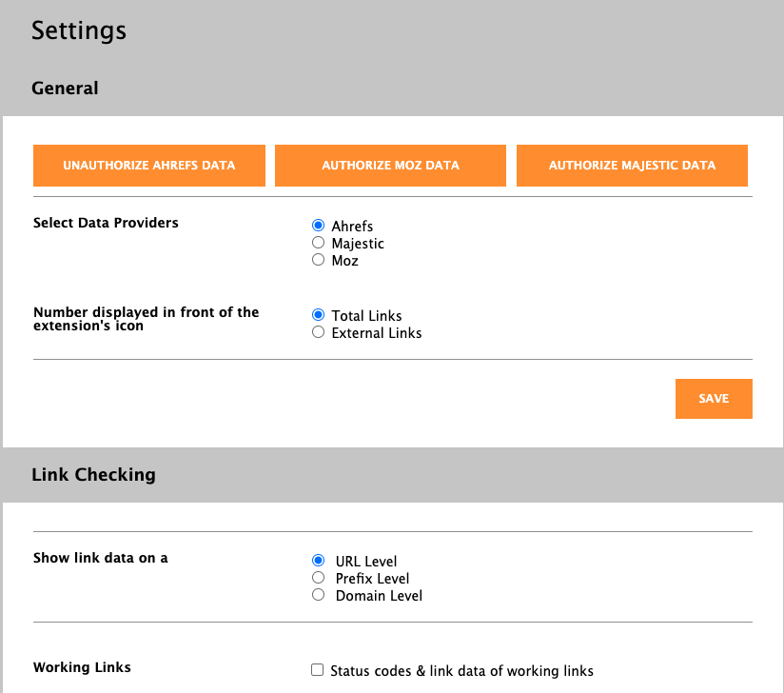Choose Total Links for icon number
784x693 pixels.
tap(319, 315)
